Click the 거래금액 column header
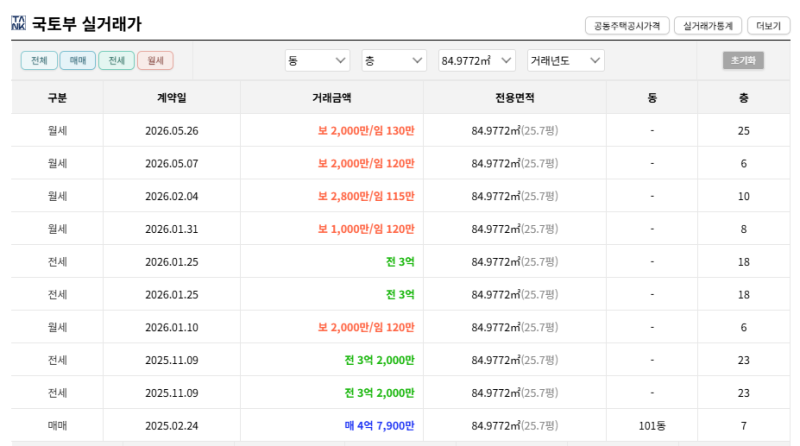The width and height of the screenshot is (800, 446). point(332,97)
